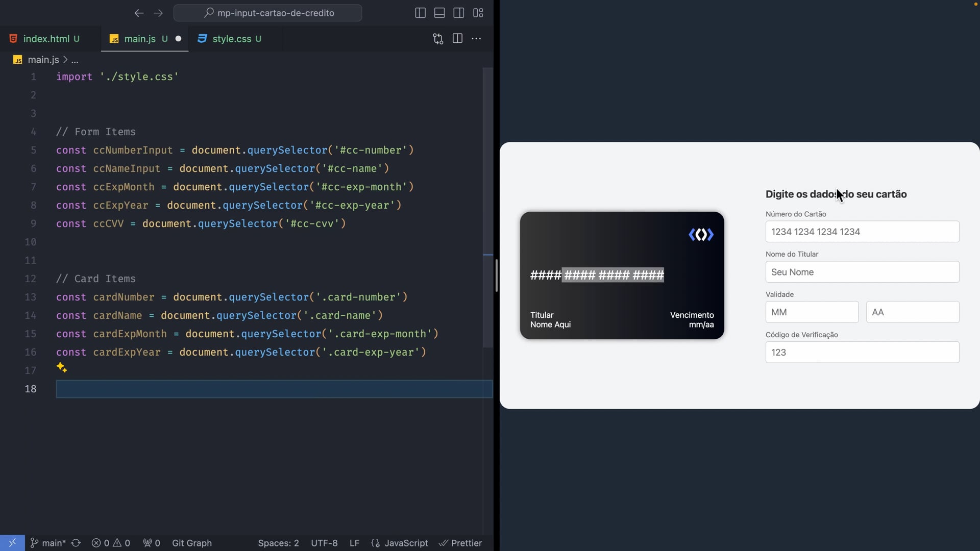The height and width of the screenshot is (551, 980).
Task: Click the synchronize changes icon
Action: pyautogui.click(x=76, y=543)
